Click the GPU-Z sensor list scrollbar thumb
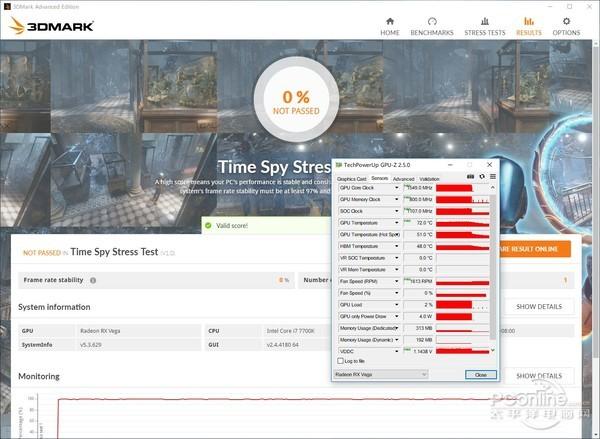The width and height of the screenshot is (600, 439). coord(493,267)
